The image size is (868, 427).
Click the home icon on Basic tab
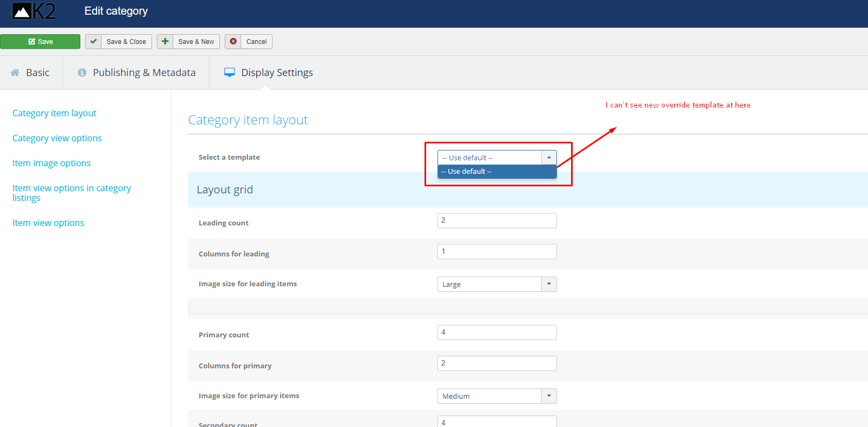[15, 73]
